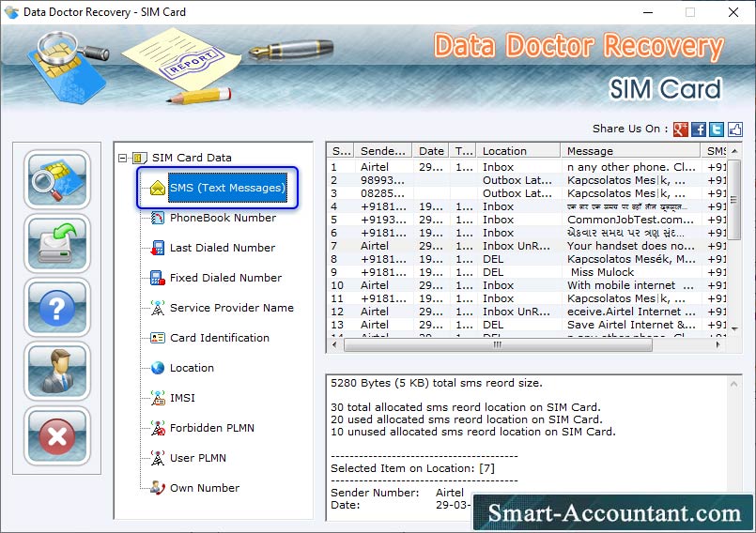The width and height of the screenshot is (756, 533).
Task: Select row 1 Airtel Inbox message
Action: coord(527,167)
